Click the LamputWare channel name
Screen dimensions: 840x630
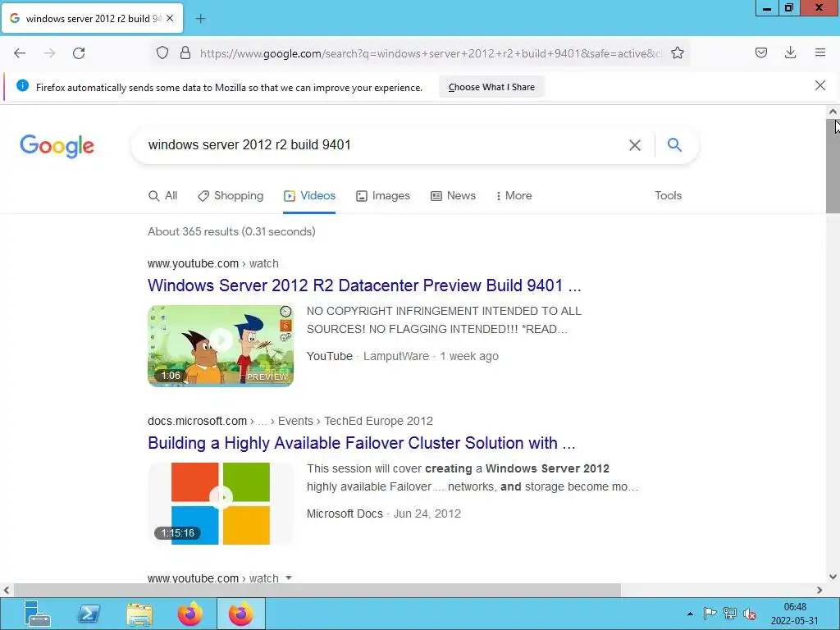[396, 356]
